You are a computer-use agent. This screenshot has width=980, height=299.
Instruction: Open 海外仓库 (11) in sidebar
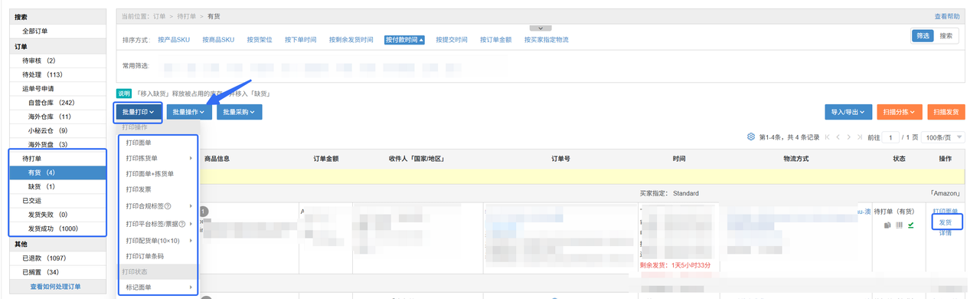(x=58, y=117)
